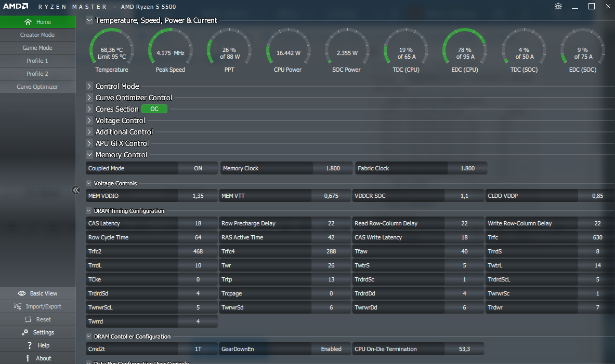615x364 pixels.
Task: Expand the Control Mode section
Action: (x=89, y=86)
